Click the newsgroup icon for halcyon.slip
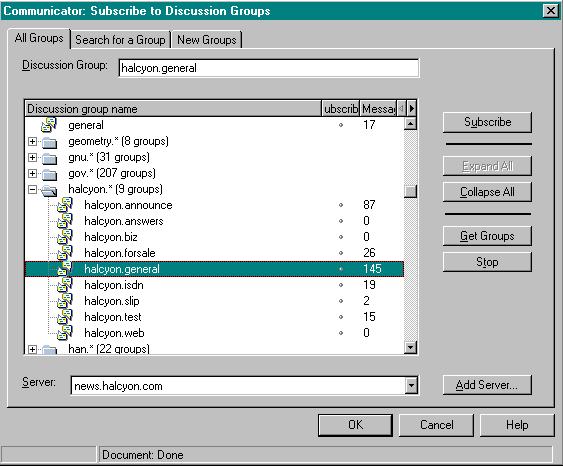The width and height of the screenshot is (563, 466). click(65, 301)
